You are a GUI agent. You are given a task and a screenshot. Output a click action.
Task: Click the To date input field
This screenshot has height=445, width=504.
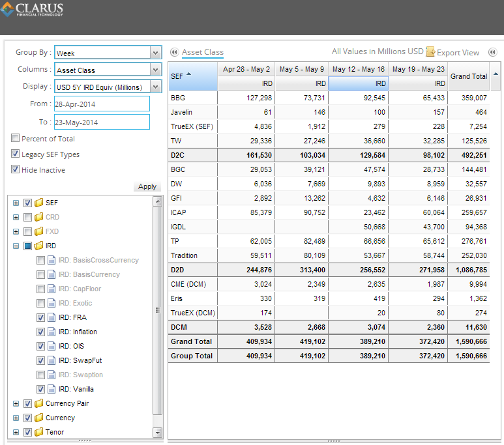coord(102,122)
